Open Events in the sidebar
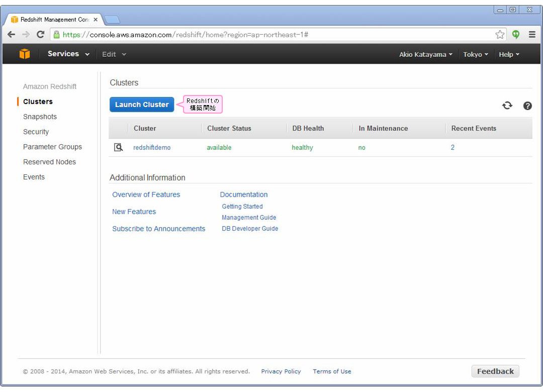Screen dimensions: 543x392 34,177
